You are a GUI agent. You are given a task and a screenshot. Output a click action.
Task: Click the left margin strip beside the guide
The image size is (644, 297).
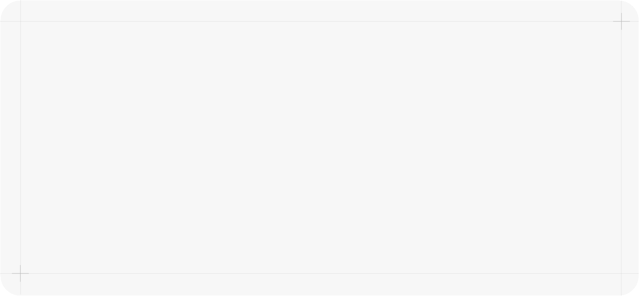pos(10,145)
